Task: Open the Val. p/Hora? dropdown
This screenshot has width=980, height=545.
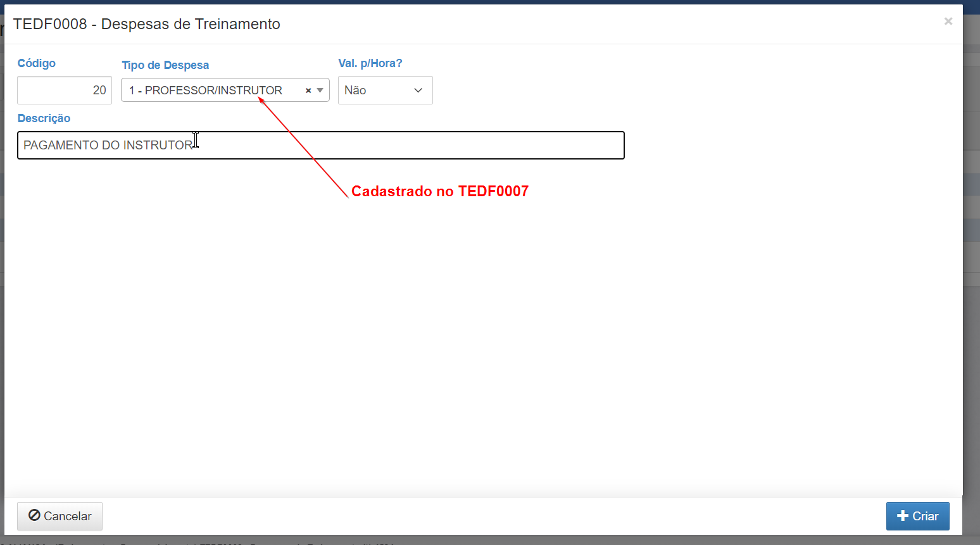Action: coord(385,91)
